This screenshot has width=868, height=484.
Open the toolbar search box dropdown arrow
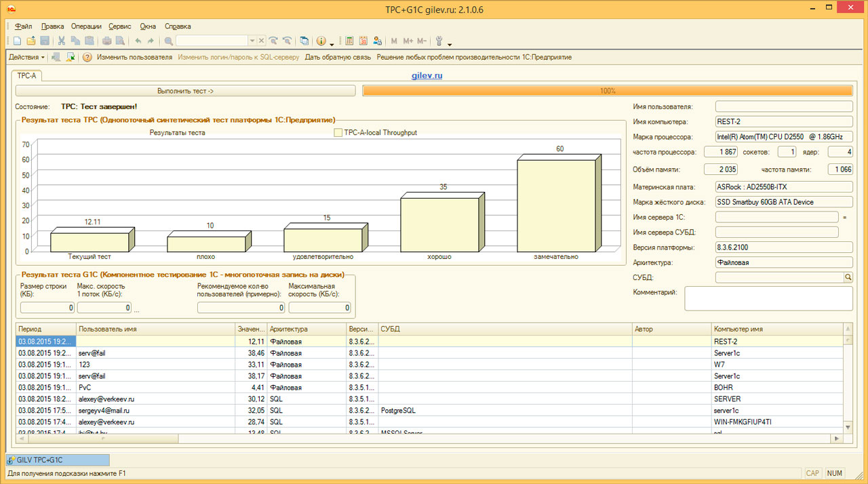[x=252, y=41]
